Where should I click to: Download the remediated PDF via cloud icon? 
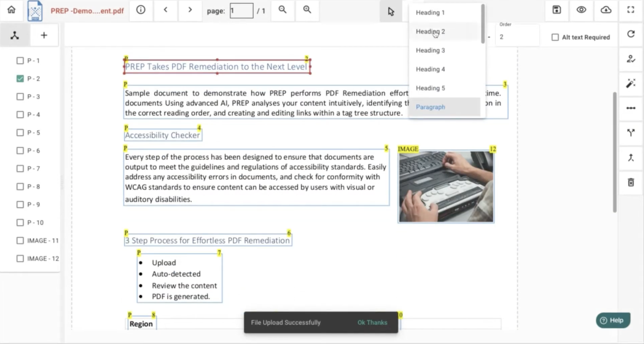[605, 10]
